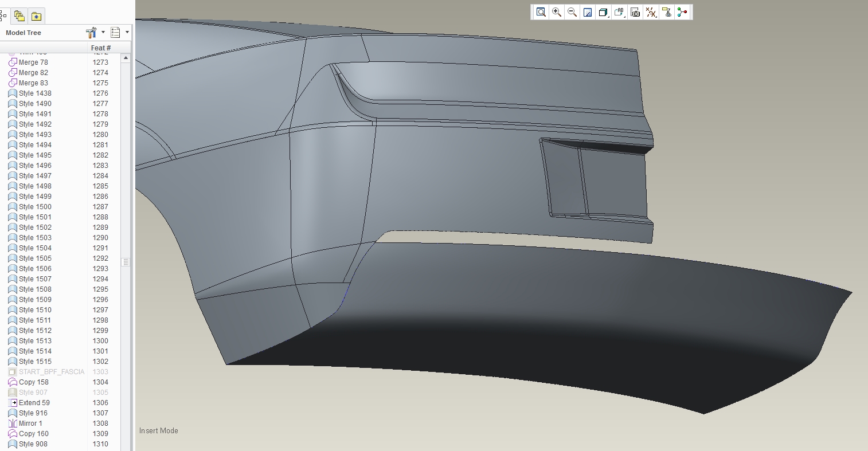868x451 pixels.
Task: Click the Zoom In magnifier icon
Action: 556,12
